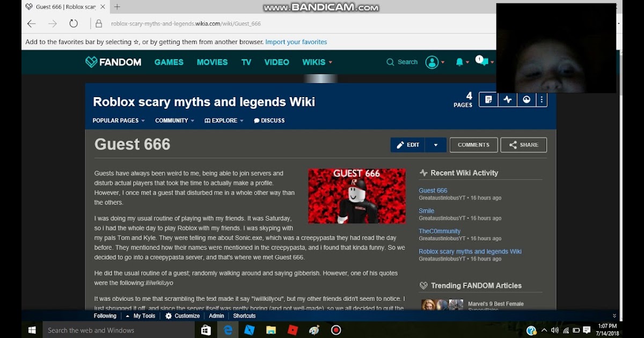
Task: Open the red Roblox taskbar icon
Action: tap(293, 330)
